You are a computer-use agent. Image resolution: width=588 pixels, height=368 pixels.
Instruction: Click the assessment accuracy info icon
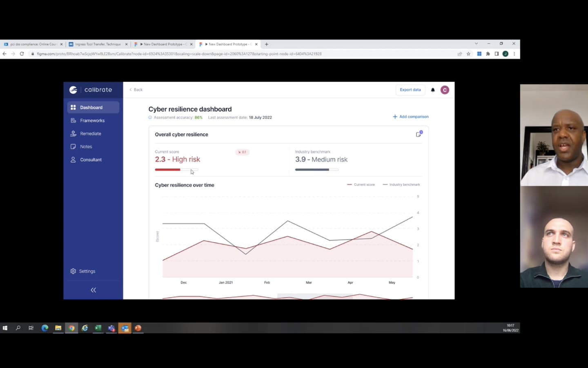tap(150, 117)
